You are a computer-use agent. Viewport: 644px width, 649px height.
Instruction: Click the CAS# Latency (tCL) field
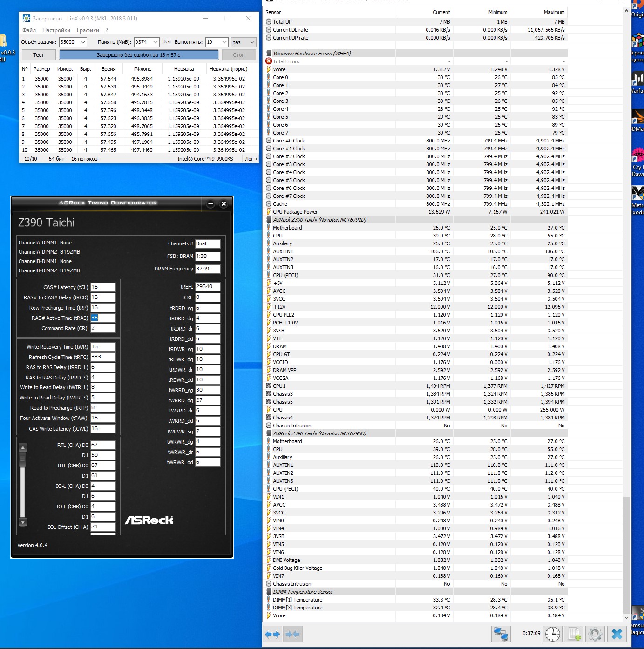point(103,287)
